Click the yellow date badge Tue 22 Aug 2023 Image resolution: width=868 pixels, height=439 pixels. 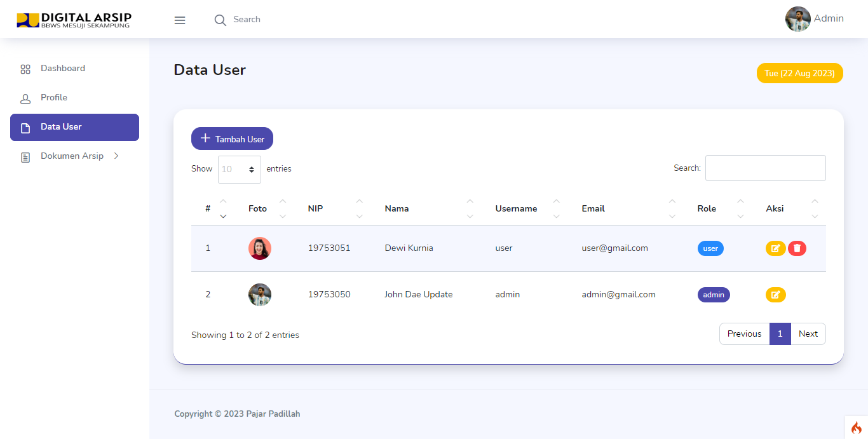pos(799,72)
